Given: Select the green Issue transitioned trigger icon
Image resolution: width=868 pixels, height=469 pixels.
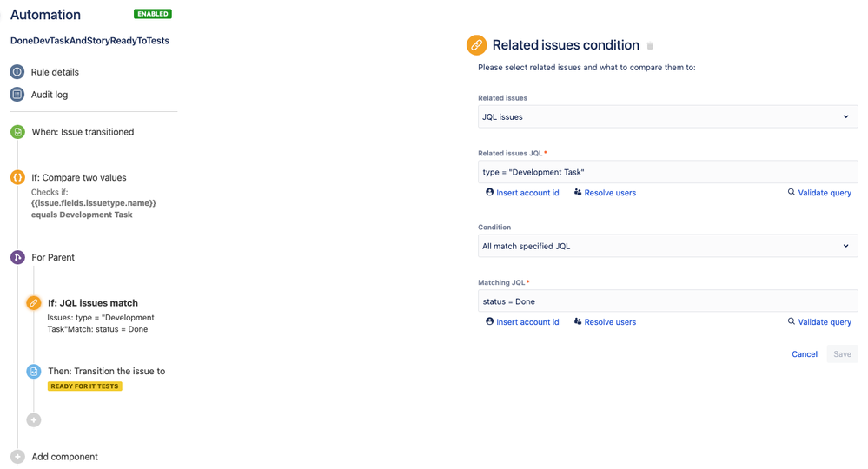Looking at the screenshot, I should pyautogui.click(x=17, y=132).
